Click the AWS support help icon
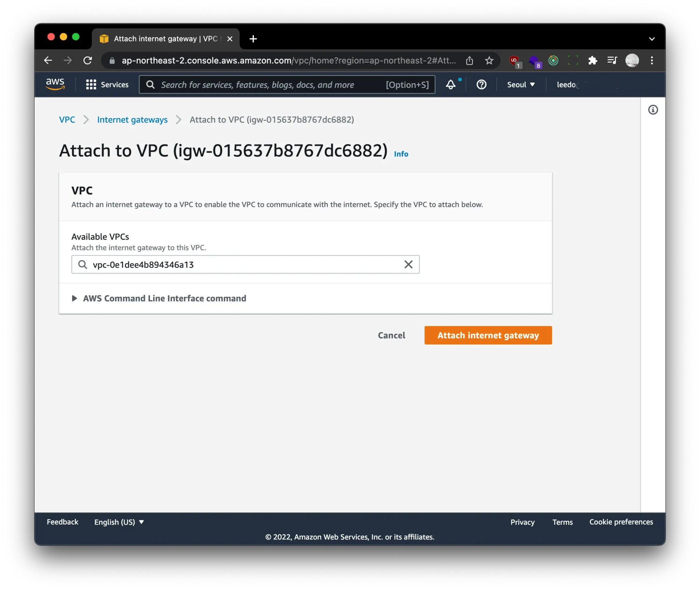Viewport: 700px width, 591px height. pyautogui.click(x=481, y=84)
